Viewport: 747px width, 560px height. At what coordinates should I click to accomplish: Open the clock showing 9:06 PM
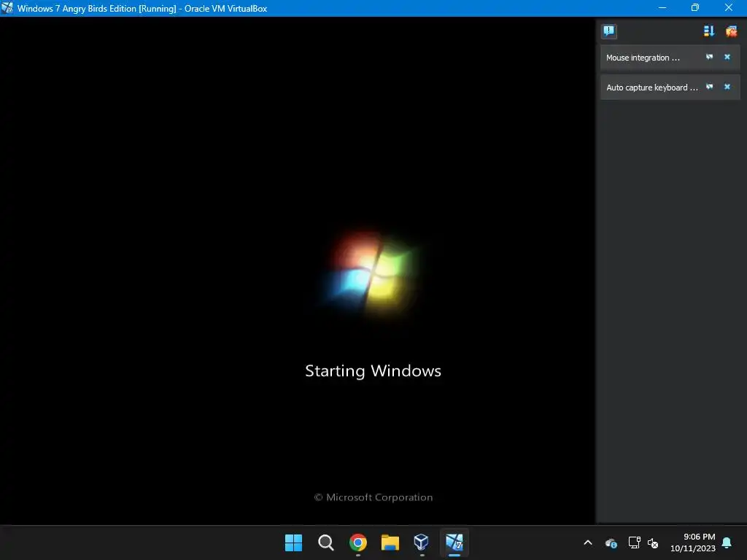point(693,542)
